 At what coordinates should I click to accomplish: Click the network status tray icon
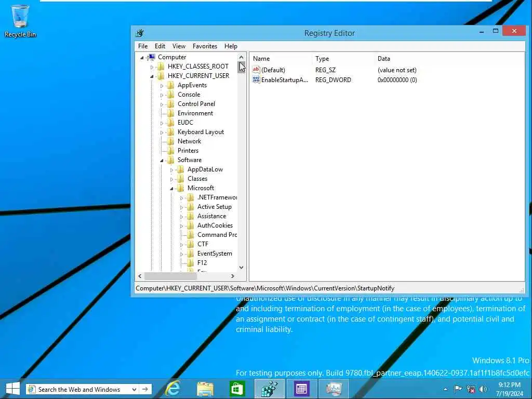pyautogui.click(x=471, y=389)
